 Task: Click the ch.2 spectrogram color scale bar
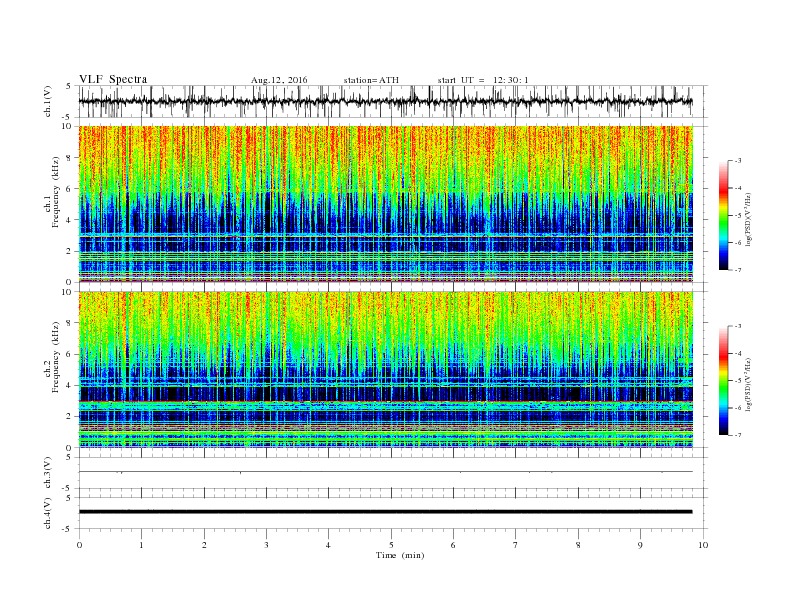723,380
